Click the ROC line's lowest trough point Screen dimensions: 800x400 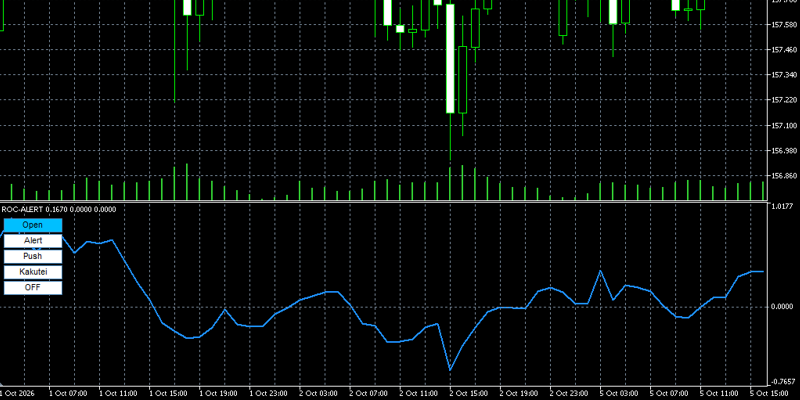450,370
